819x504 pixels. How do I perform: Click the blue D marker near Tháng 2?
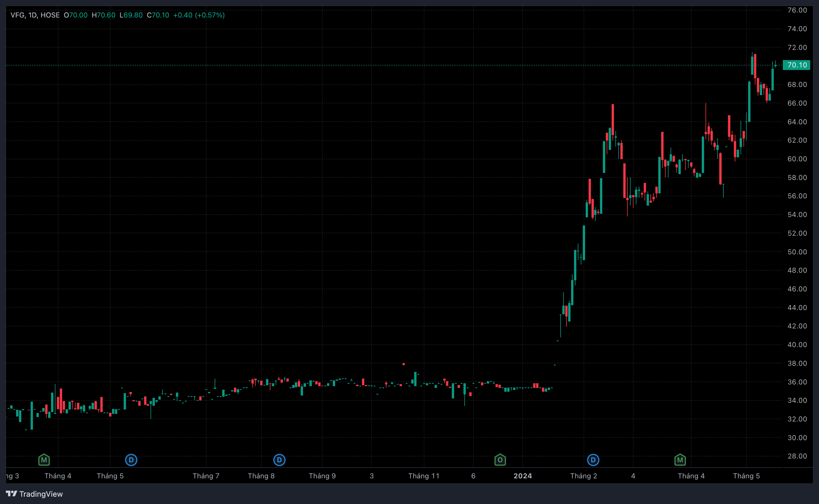(593, 460)
